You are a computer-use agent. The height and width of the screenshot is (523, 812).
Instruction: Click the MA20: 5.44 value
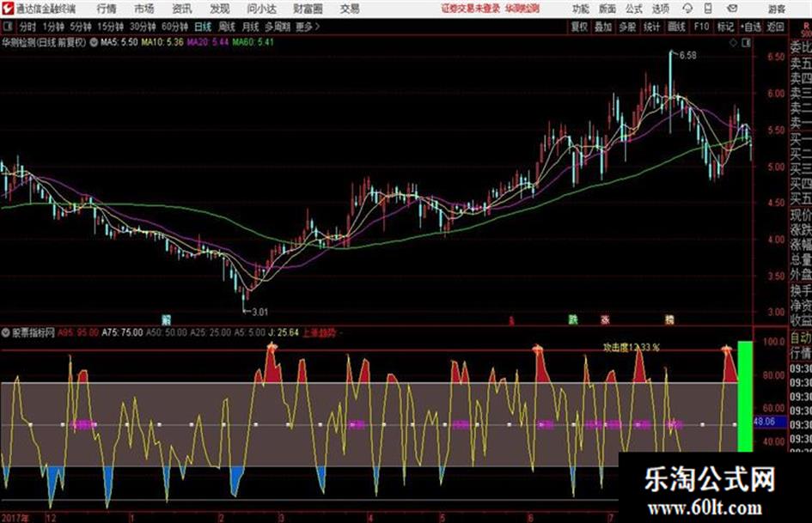pyautogui.click(x=208, y=42)
